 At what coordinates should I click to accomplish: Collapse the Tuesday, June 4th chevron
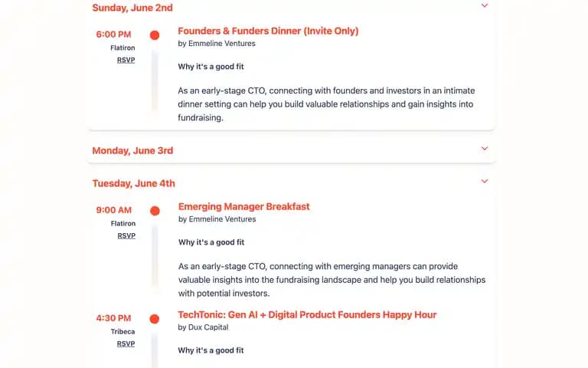click(485, 182)
